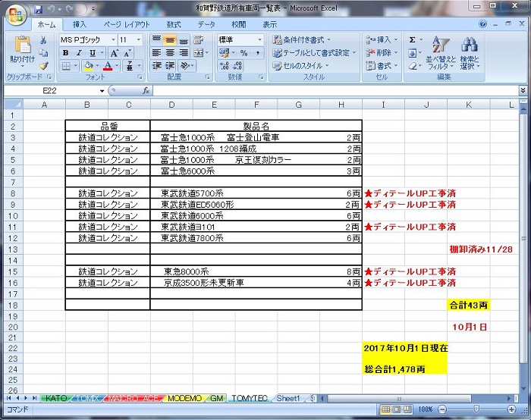Click the zoom slider handle

476,409
